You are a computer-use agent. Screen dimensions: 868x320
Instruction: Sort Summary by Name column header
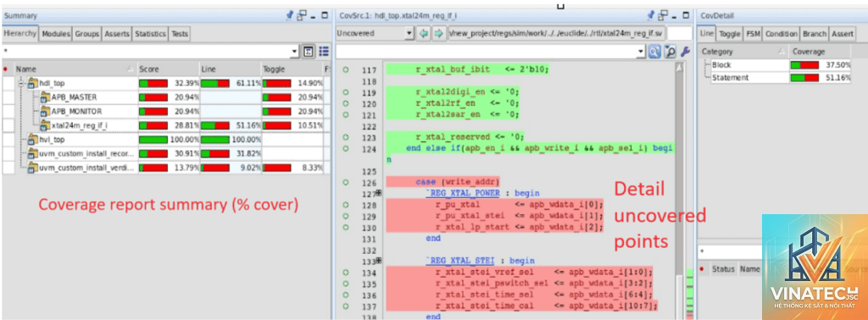[x=75, y=69]
